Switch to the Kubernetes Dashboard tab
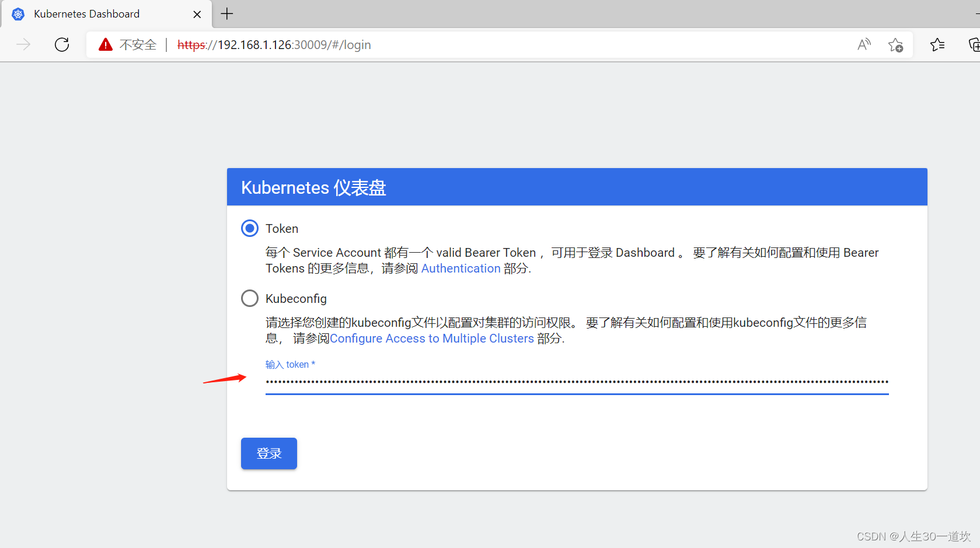Screen dimensions: 980x548 (107, 14)
